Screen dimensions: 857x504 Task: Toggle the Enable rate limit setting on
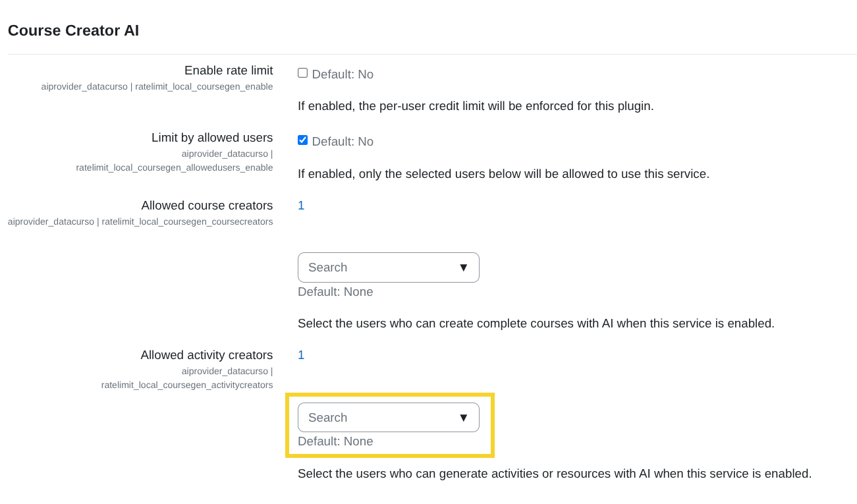click(302, 72)
